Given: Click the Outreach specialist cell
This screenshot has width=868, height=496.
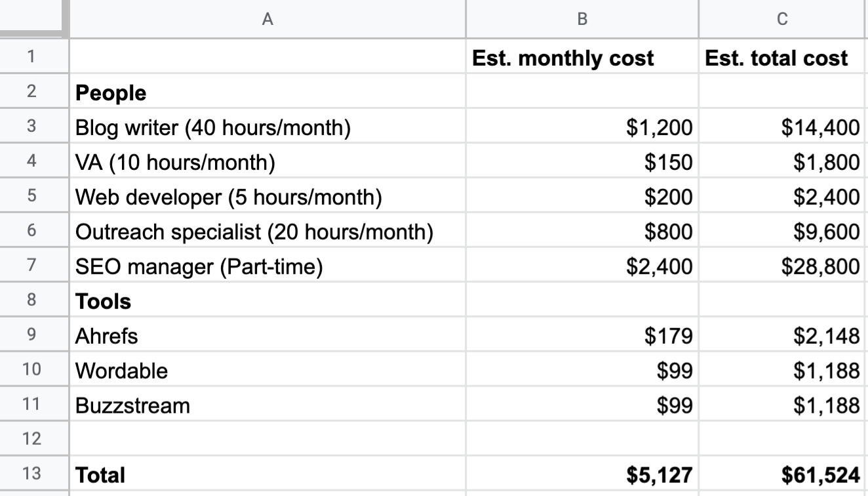Looking at the screenshot, I should [267, 232].
